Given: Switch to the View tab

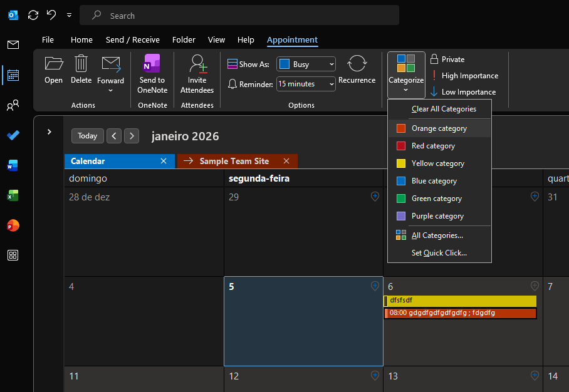Looking at the screenshot, I should (x=216, y=39).
